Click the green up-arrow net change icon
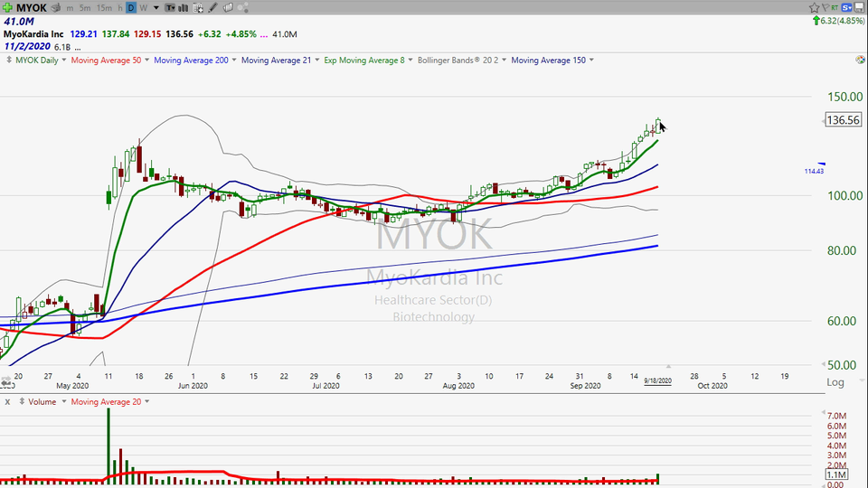Image resolution: width=868 pixels, height=488 pixels. 816,21
